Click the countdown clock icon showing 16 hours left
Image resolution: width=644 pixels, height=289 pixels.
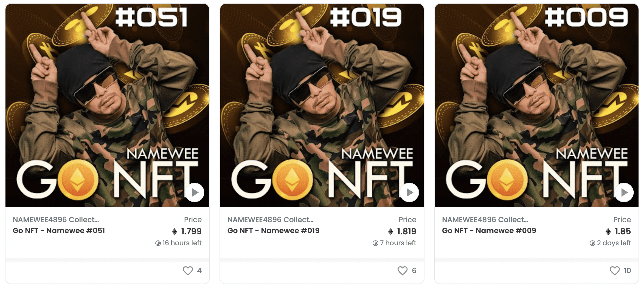pos(158,243)
